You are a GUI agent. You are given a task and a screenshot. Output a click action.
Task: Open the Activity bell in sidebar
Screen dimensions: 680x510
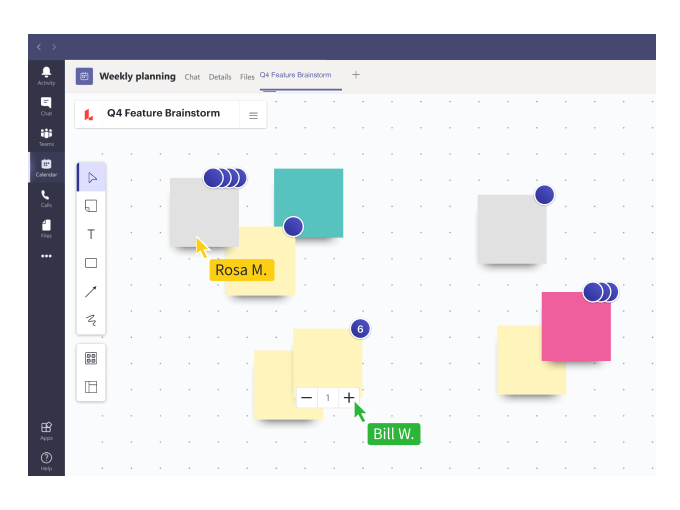point(46,75)
